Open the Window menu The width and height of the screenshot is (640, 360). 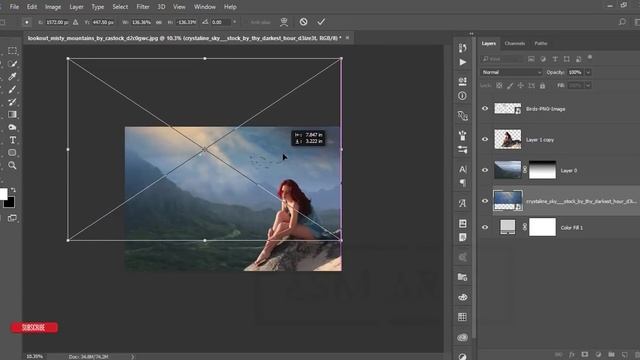point(204,7)
